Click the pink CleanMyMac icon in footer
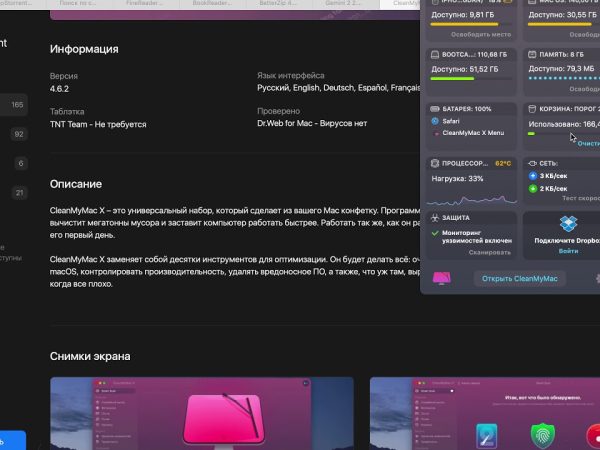The height and width of the screenshot is (450, 600). tap(440, 279)
